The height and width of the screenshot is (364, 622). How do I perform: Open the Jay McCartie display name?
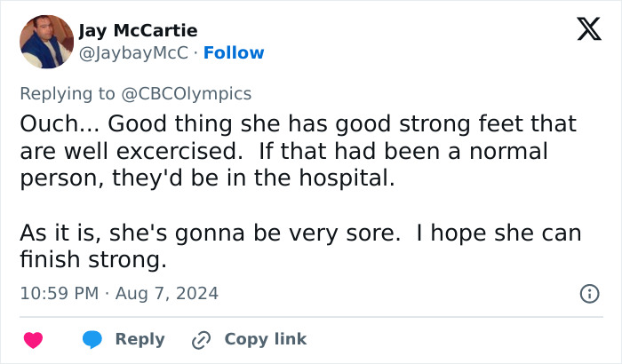point(138,31)
